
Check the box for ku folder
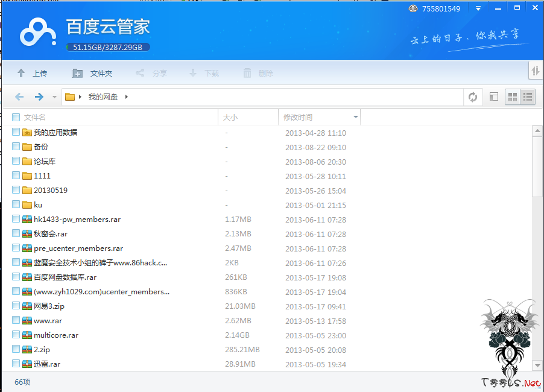pyautogui.click(x=16, y=204)
